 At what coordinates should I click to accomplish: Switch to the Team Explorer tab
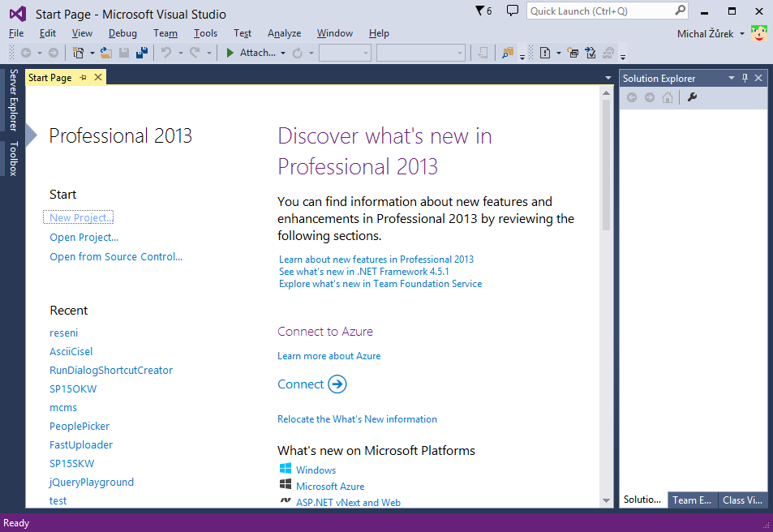tap(692, 500)
